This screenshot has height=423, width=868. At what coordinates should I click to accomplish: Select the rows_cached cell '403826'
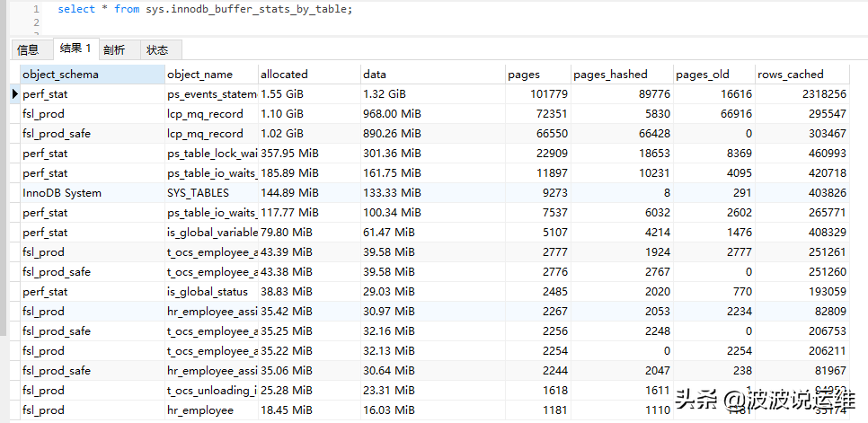(x=802, y=193)
